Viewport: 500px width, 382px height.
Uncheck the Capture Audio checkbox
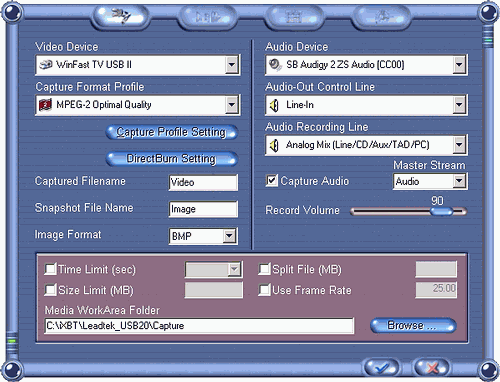point(271,181)
